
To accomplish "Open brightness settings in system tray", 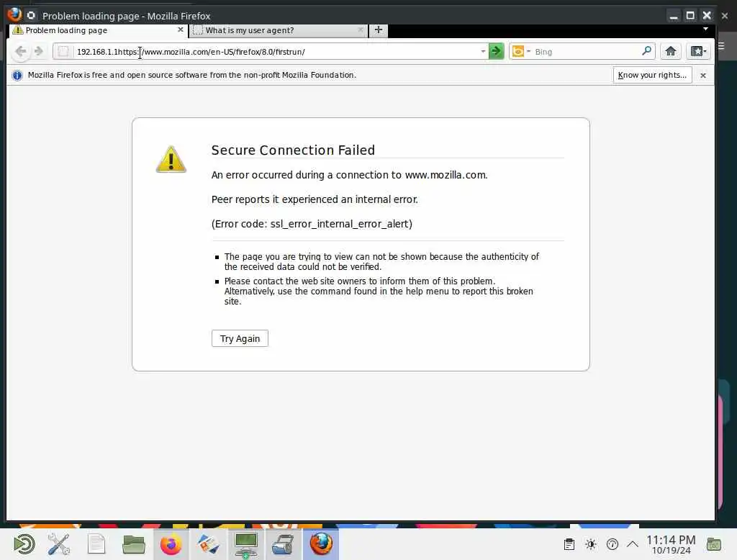I will click(591, 544).
